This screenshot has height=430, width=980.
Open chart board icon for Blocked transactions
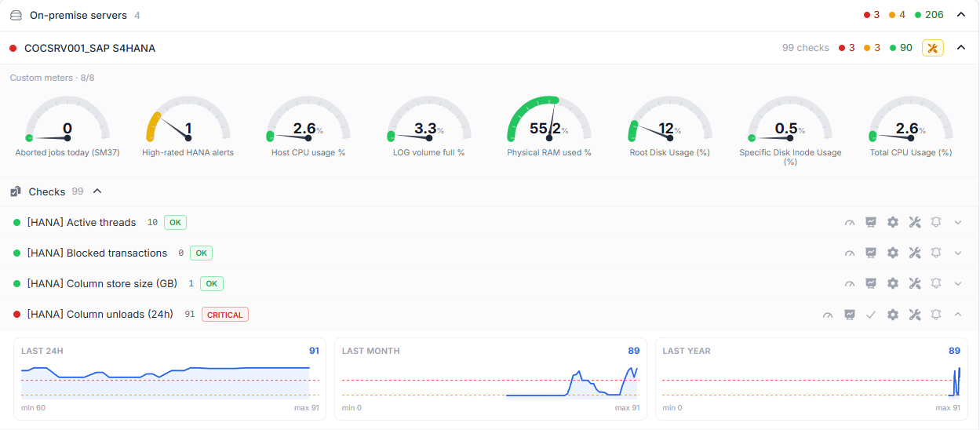pyautogui.click(x=871, y=253)
